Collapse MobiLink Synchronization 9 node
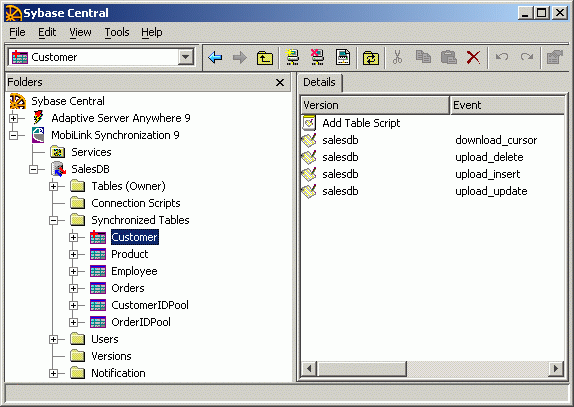This screenshot has height=407, width=574. coord(14,135)
